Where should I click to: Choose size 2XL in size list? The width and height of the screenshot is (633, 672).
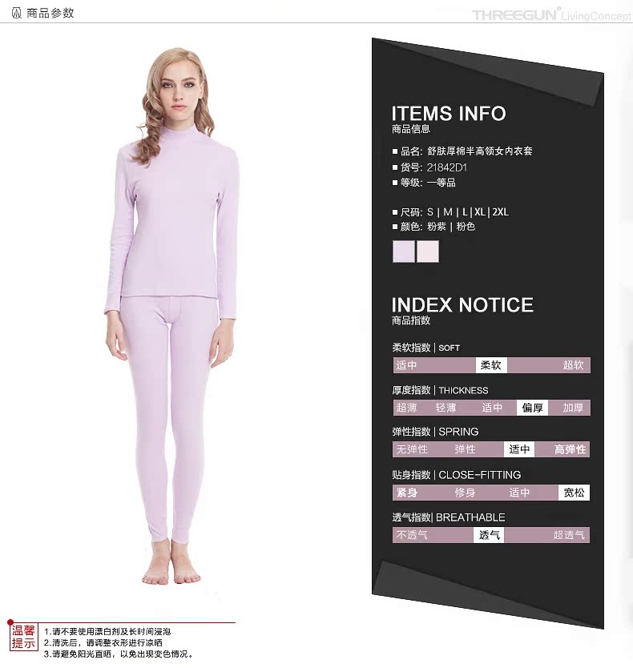[x=501, y=211]
